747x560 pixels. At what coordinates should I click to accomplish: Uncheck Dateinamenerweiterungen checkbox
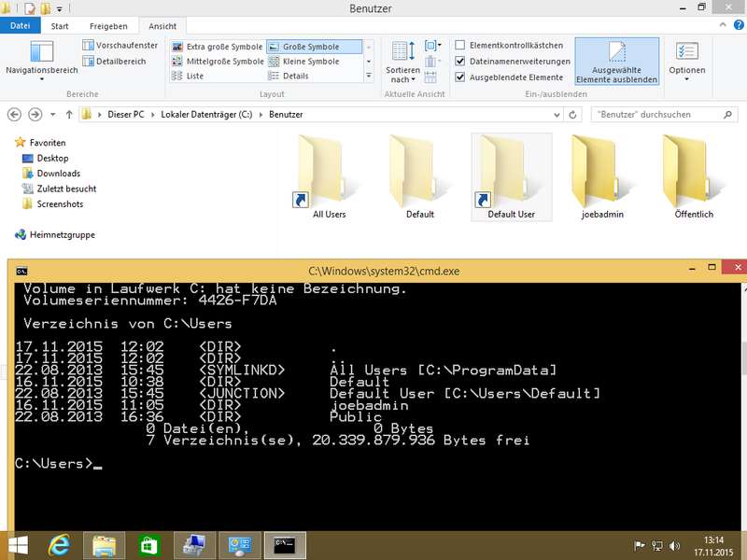point(460,62)
